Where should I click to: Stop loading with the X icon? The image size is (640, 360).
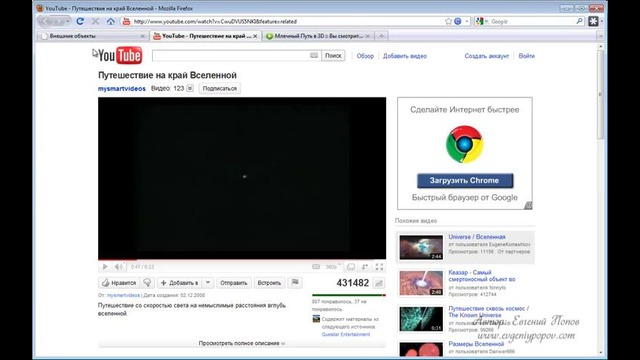pyautogui.click(x=96, y=21)
